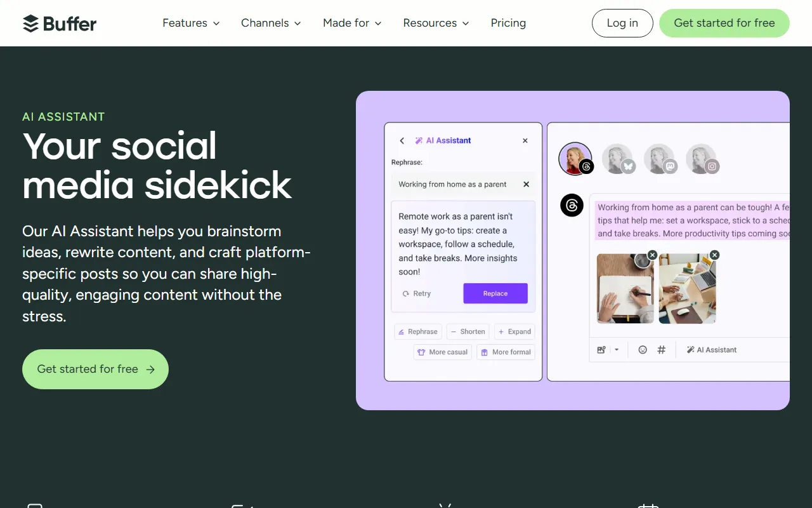Screen dimensions: 812x508
Task: Clear the 'Working from home as a parent' prompt
Action: (526, 184)
